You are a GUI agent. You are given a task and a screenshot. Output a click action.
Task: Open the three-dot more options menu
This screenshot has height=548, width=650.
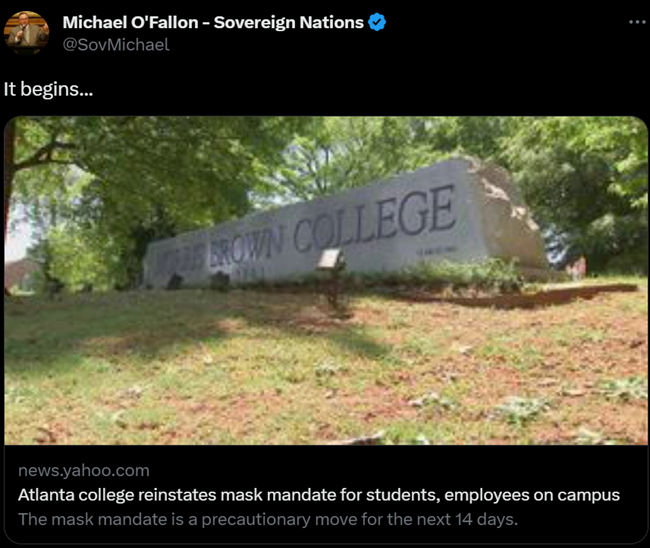pos(637,22)
